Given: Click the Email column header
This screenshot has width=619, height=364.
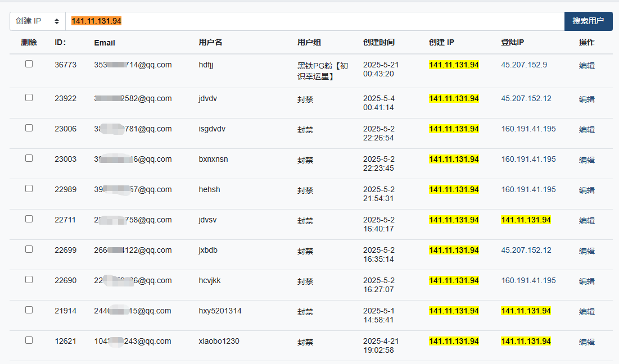Looking at the screenshot, I should pos(105,43).
